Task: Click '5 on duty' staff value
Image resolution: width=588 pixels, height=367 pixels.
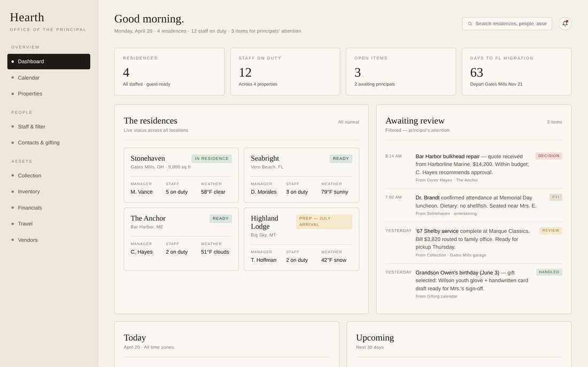Action: [176, 192]
